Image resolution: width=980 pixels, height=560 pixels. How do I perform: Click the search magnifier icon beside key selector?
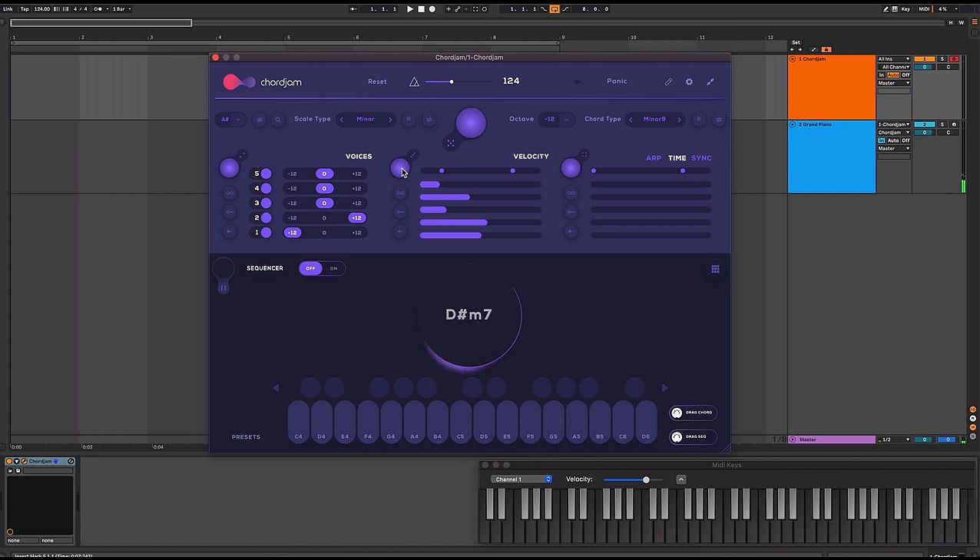point(278,119)
